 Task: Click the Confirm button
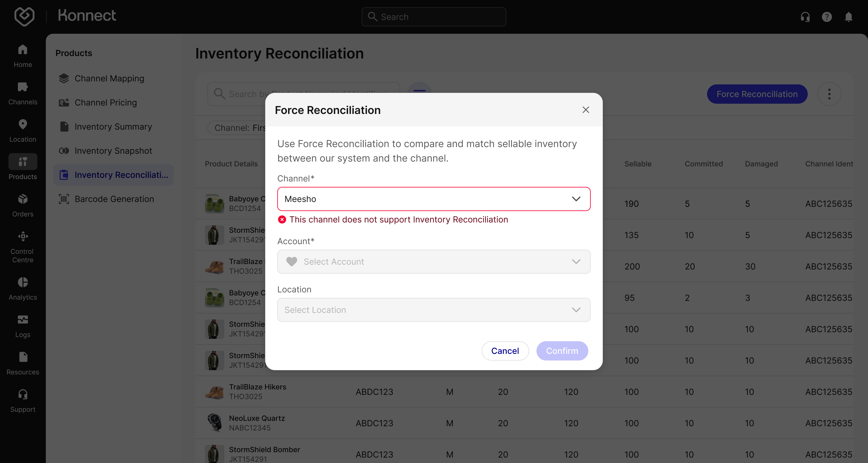tap(562, 351)
